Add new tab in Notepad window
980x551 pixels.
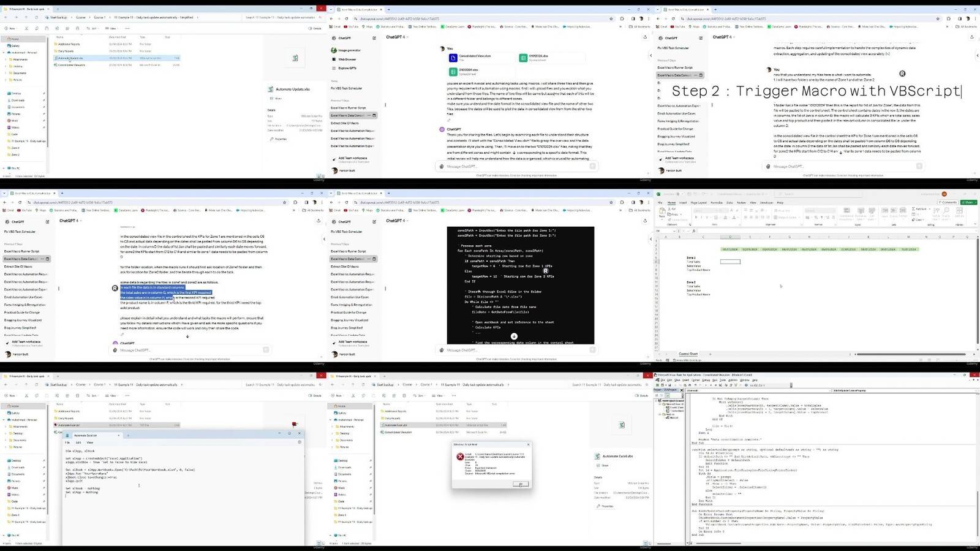click(128, 435)
